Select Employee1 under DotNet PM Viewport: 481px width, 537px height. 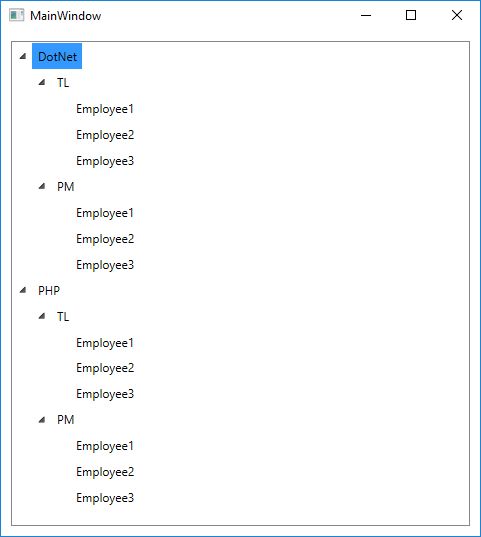pyautogui.click(x=104, y=213)
